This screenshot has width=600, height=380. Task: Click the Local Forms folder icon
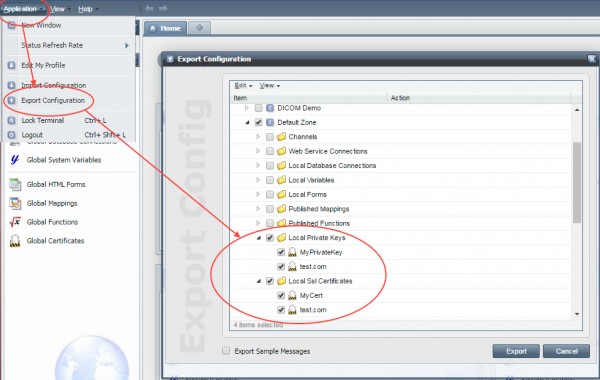(x=281, y=194)
